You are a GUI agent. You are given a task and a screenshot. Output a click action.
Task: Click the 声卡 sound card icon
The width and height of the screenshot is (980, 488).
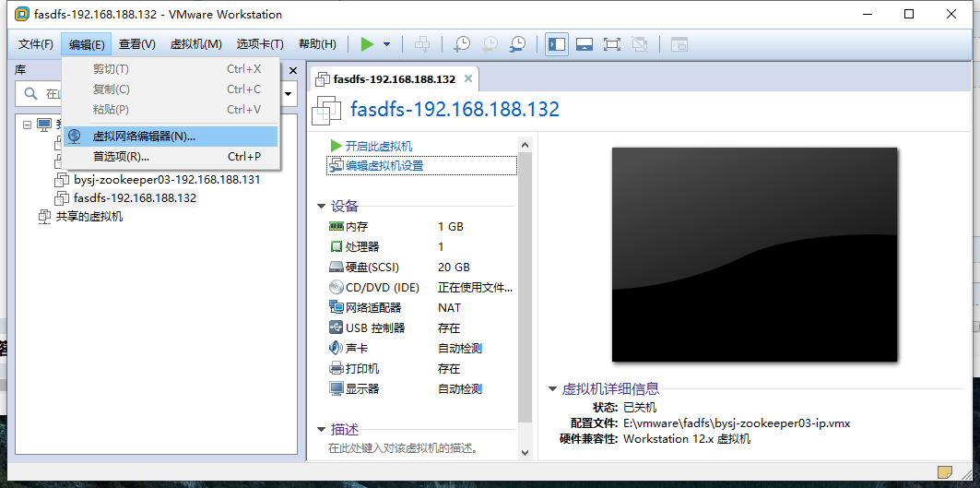point(337,348)
